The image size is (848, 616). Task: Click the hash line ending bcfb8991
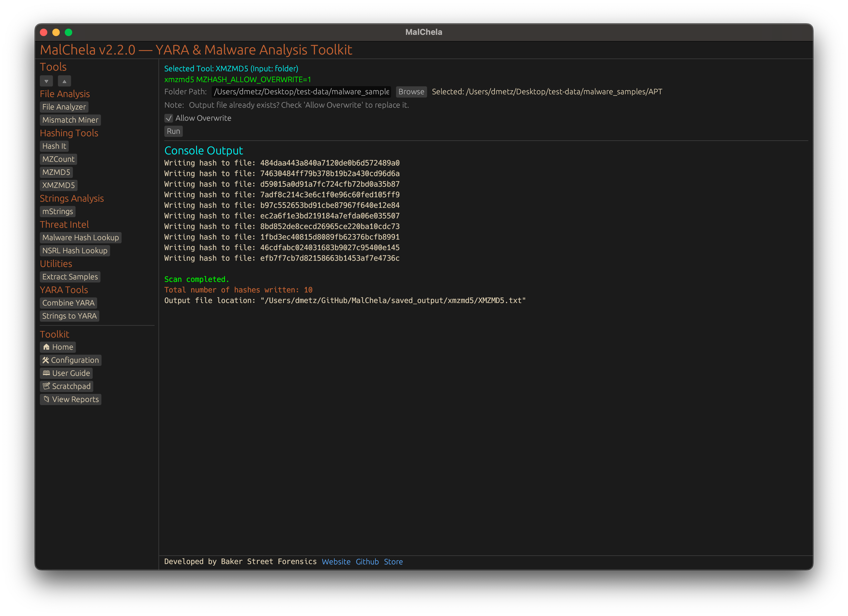coord(282,237)
